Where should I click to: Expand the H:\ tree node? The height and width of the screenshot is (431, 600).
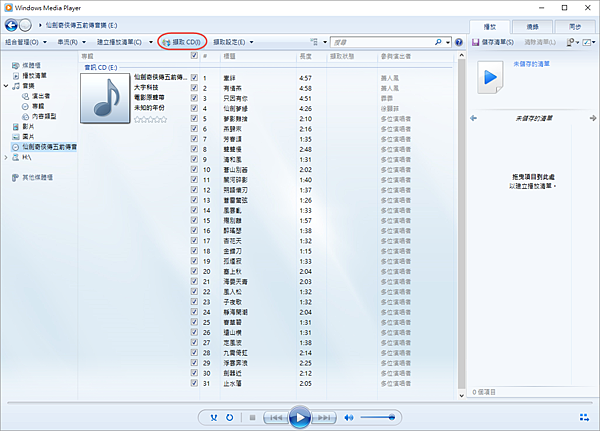click(x=6, y=157)
